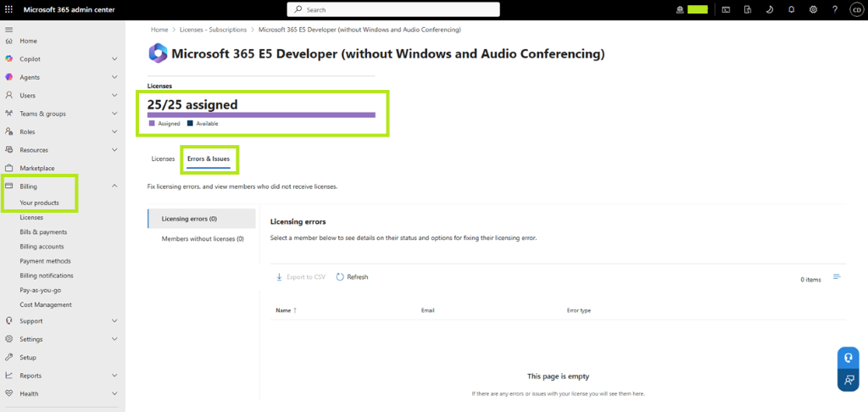Screen dimensions: 868x412
Task: Click Export to CSV button
Action: pos(301,277)
